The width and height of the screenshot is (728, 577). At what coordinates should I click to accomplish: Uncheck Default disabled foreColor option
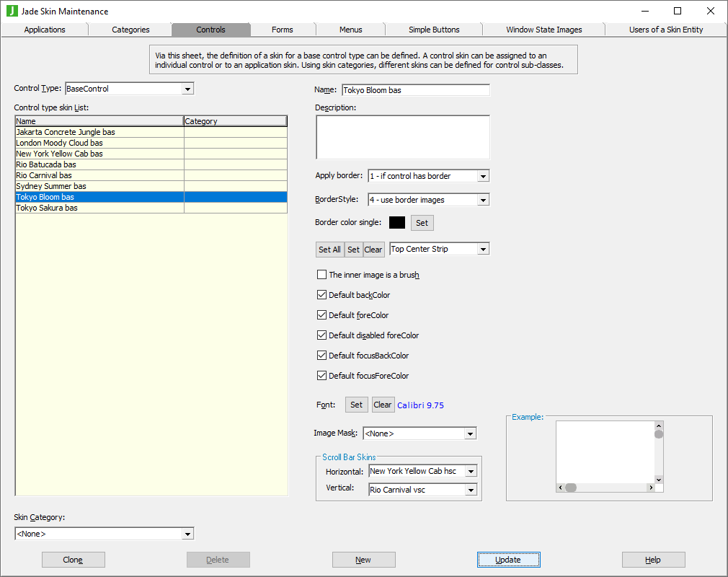322,335
